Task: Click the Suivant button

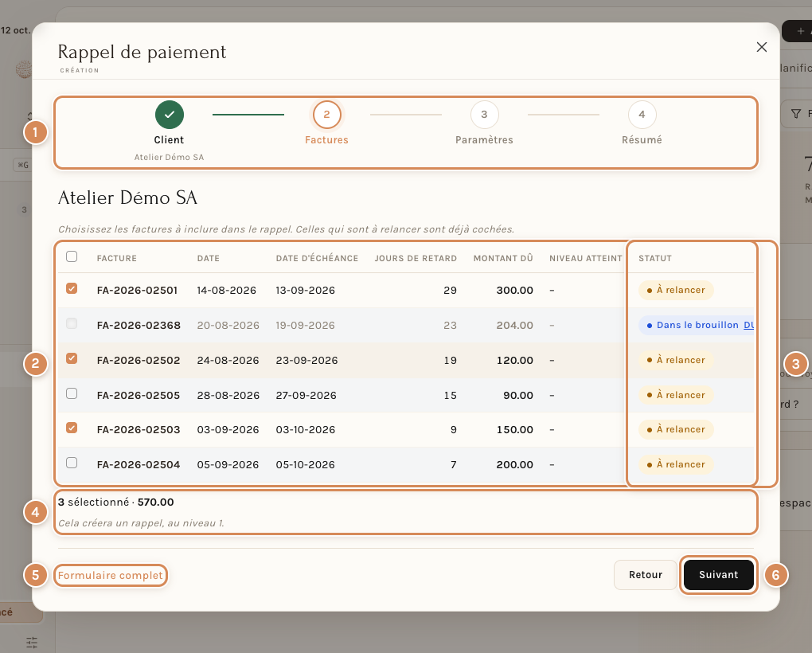Action: (718, 575)
